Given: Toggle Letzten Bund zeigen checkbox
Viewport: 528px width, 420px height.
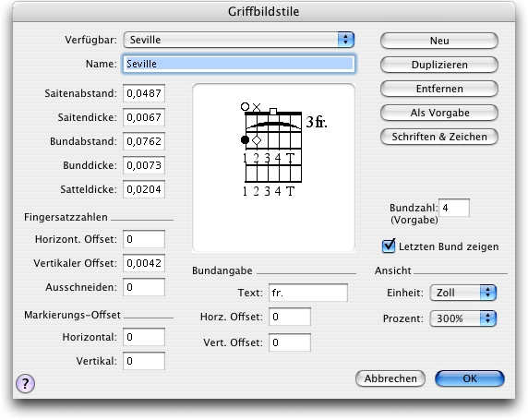Looking at the screenshot, I should (x=389, y=246).
